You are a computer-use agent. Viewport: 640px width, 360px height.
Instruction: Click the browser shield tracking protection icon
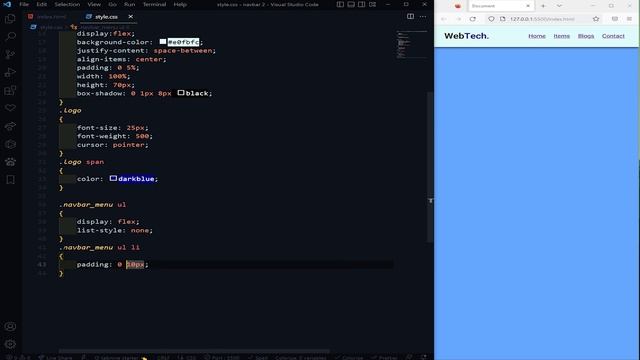pyautogui.click(x=491, y=19)
